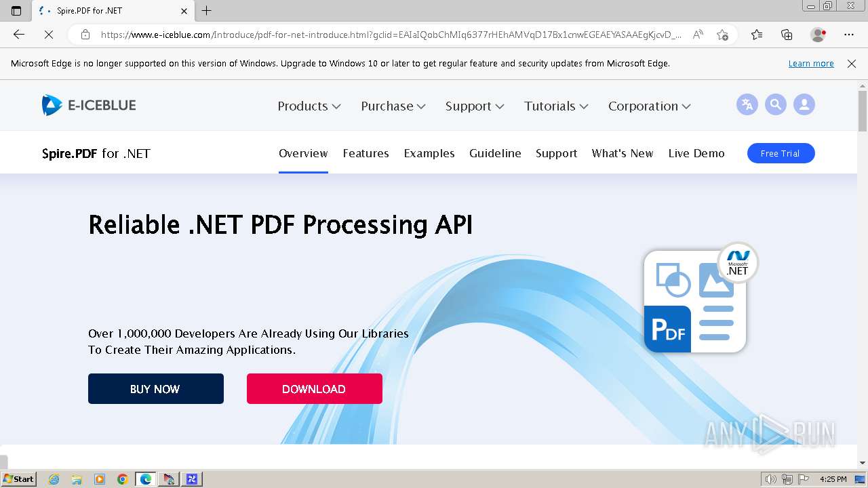Expand the Purchase dropdown menu

point(393,106)
